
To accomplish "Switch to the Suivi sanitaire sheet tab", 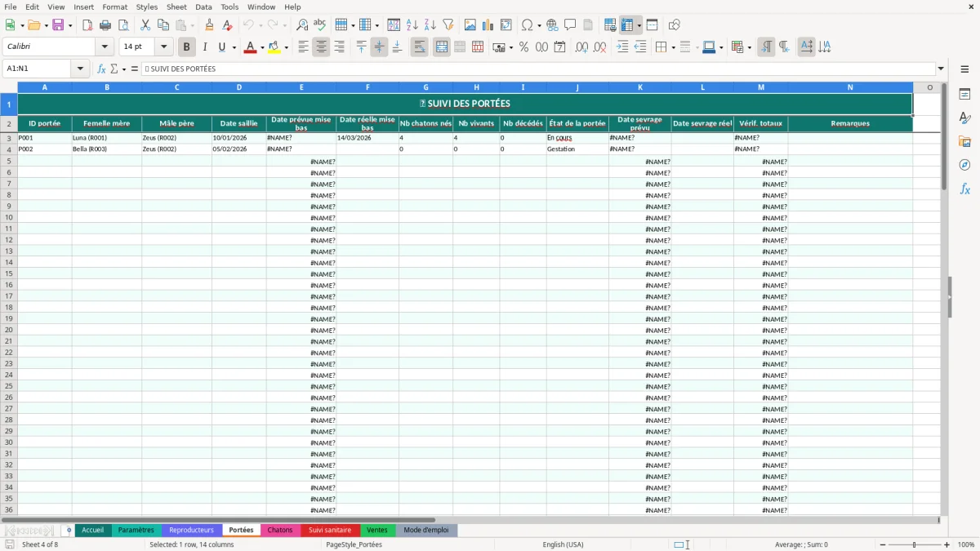I will pyautogui.click(x=330, y=530).
